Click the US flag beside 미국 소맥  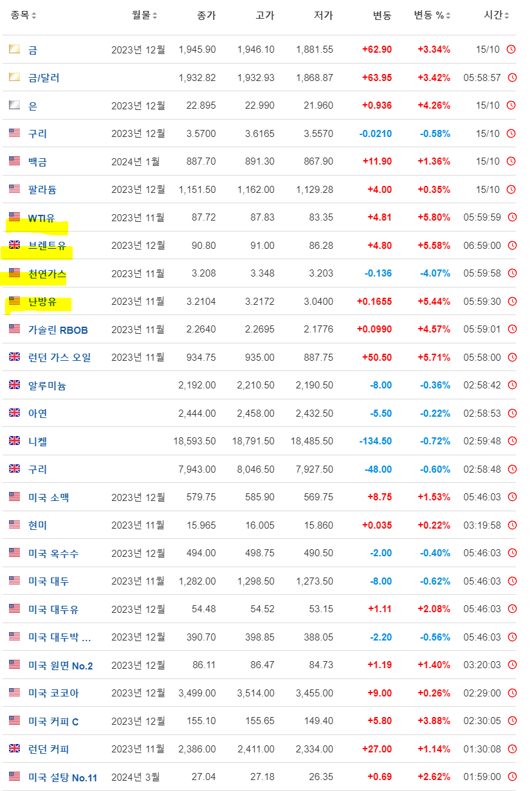[x=14, y=497]
